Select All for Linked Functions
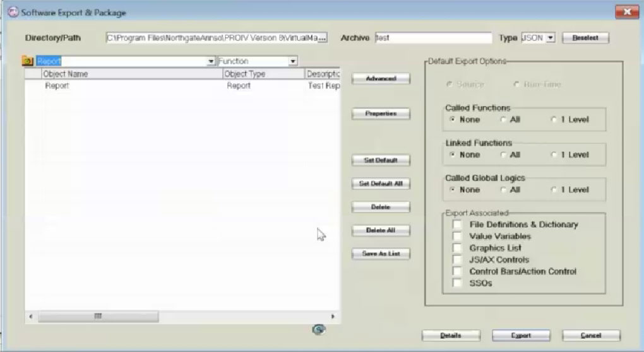The height and width of the screenshot is (352, 644). point(503,155)
